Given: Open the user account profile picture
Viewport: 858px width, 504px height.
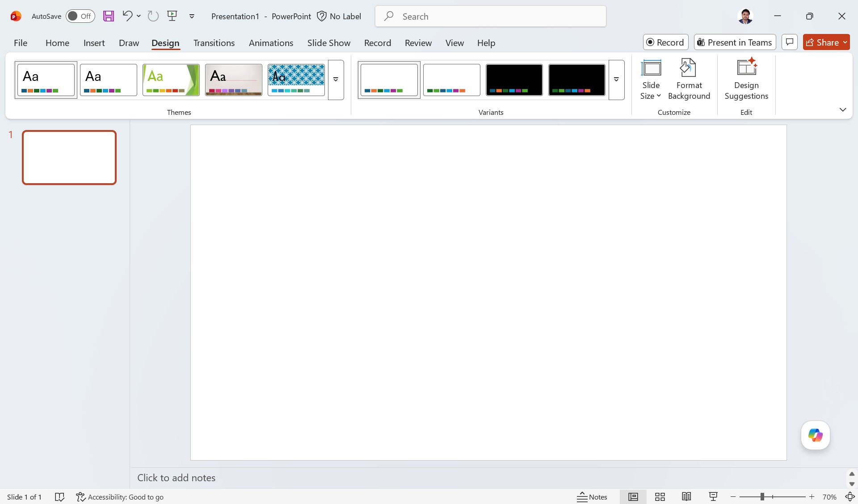Looking at the screenshot, I should click(x=745, y=16).
